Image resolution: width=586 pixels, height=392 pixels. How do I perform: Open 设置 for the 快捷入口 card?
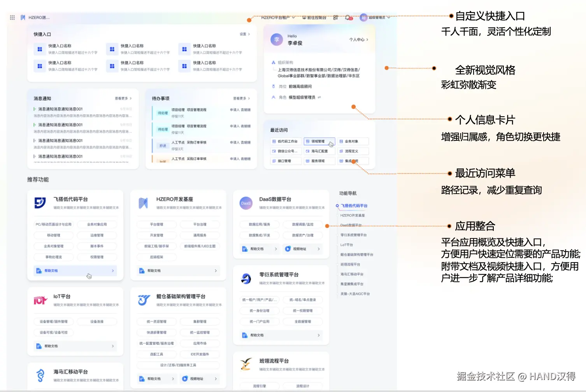[245, 34]
